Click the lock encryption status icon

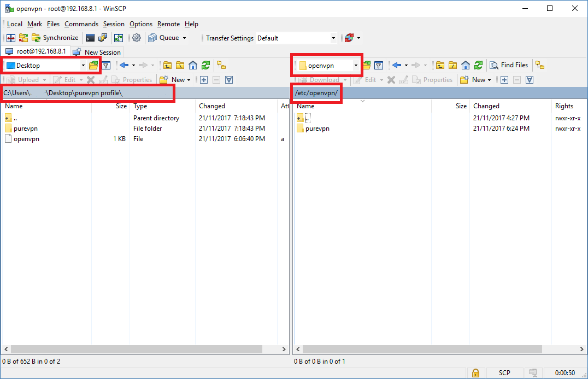[x=475, y=373]
